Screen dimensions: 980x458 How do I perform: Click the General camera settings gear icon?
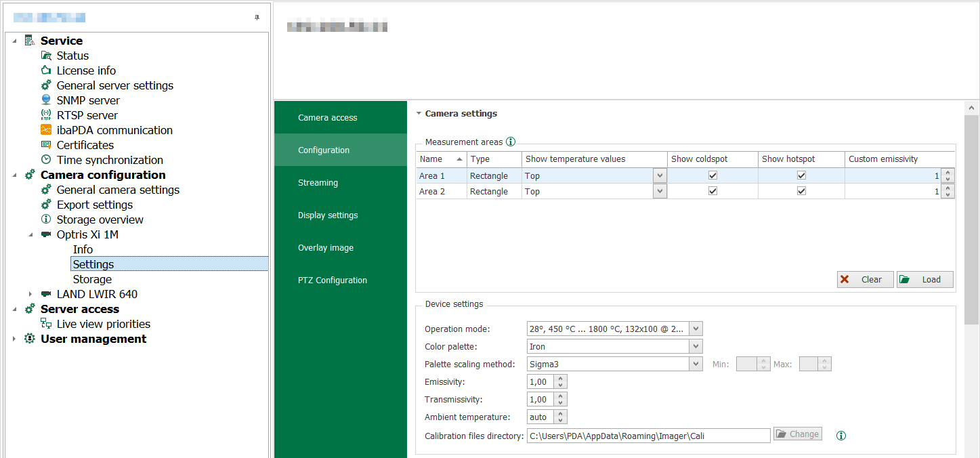pyautogui.click(x=46, y=190)
